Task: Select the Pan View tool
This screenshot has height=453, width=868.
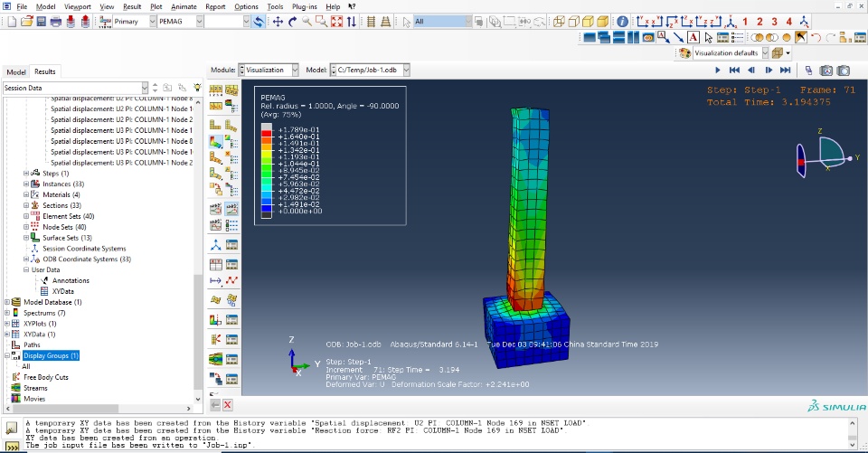Action: 278,22
